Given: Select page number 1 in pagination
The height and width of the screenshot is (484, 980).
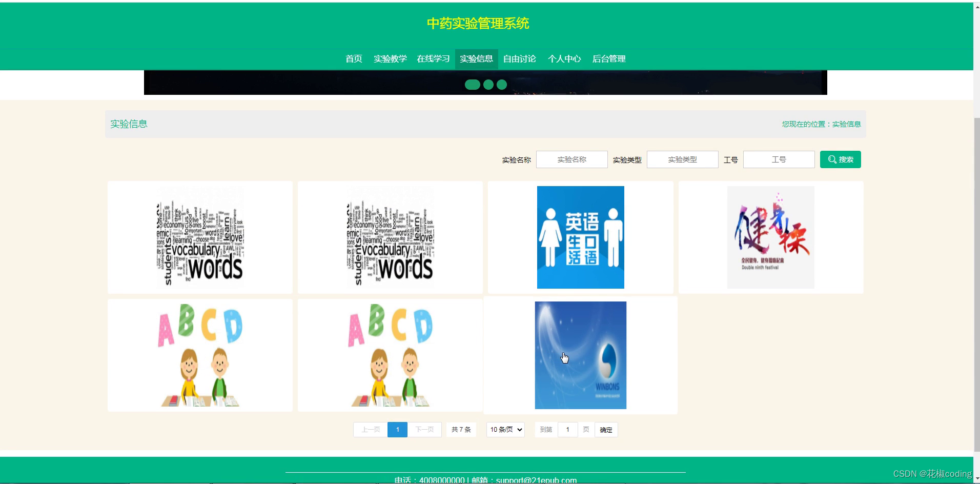Looking at the screenshot, I should tap(397, 429).
